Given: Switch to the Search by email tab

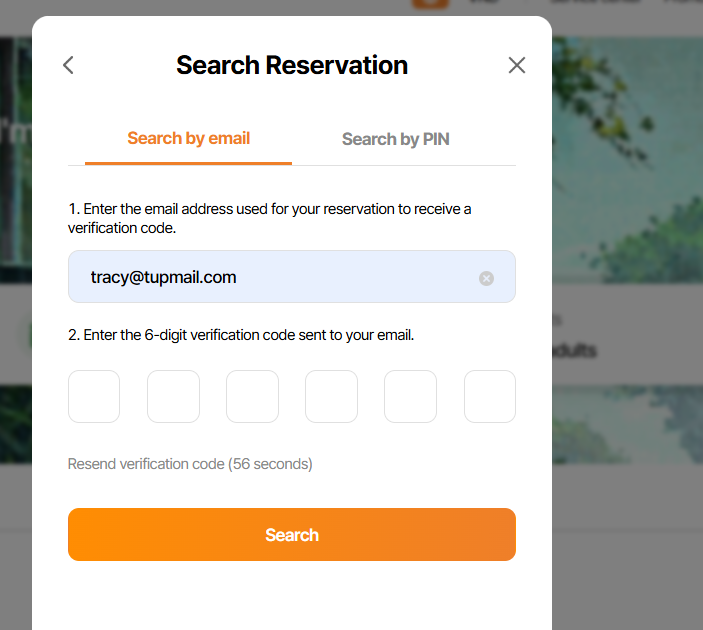Looking at the screenshot, I should click(x=188, y=139).
